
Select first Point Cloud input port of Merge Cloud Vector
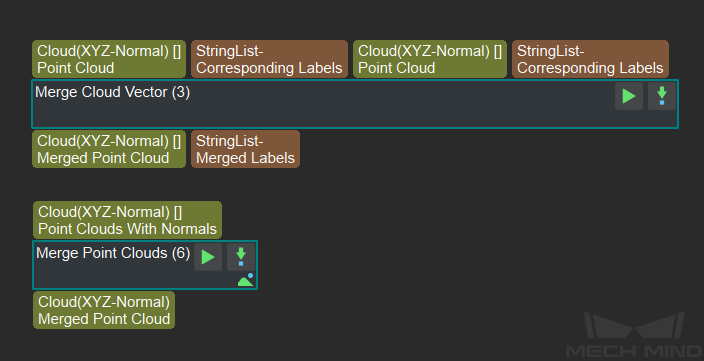click(109, 59)
